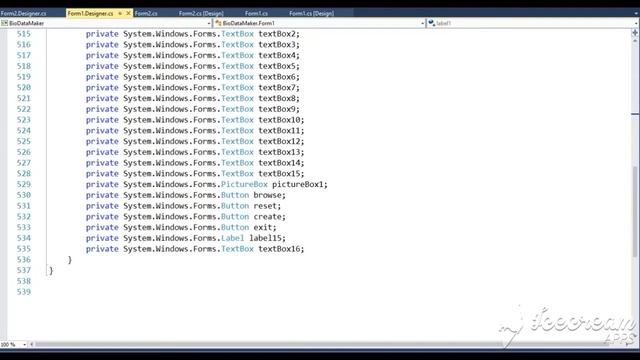The height and width of the screenshot is (360, 640).
Task: Click 'pictureBox1' on line 529
Action: (298, 184)
